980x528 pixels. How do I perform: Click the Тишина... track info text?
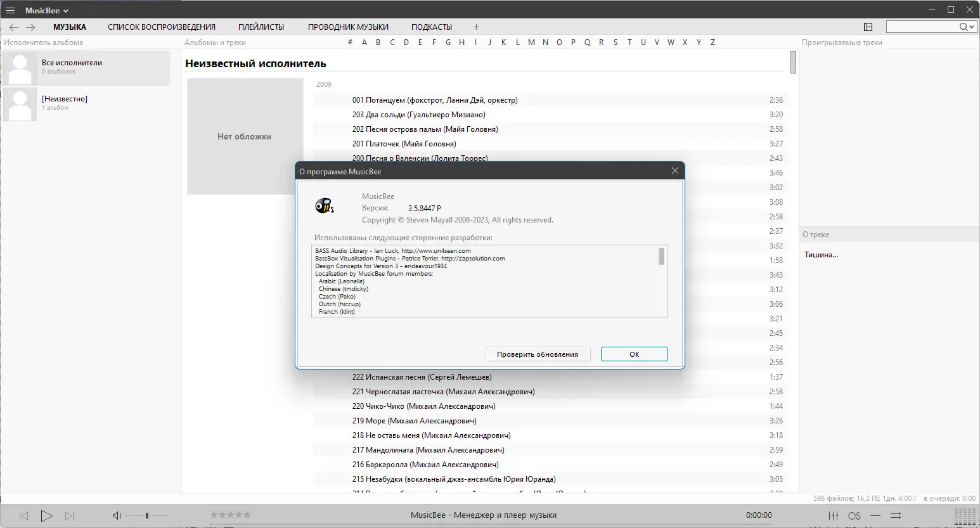click(x=821, y=255)
